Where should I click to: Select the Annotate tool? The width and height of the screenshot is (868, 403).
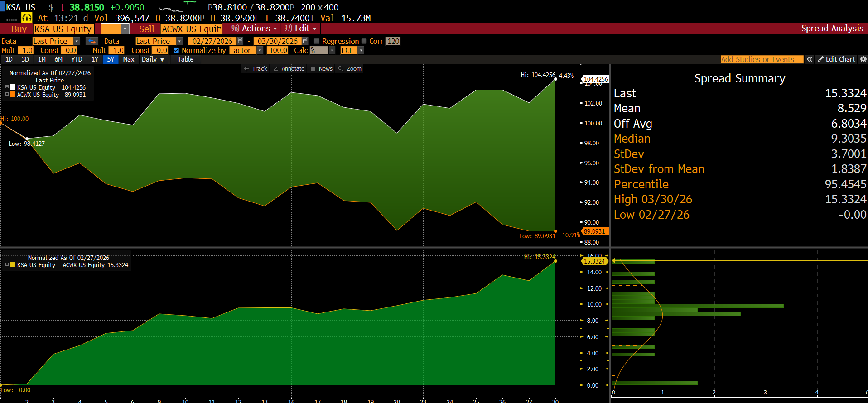click(289, 69)
